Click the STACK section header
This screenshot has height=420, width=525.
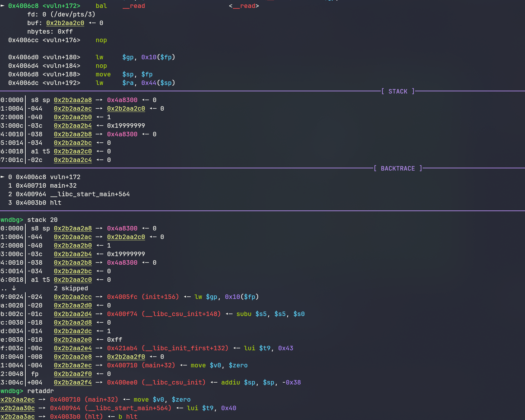pyautogui.click(x=398, y=91)
